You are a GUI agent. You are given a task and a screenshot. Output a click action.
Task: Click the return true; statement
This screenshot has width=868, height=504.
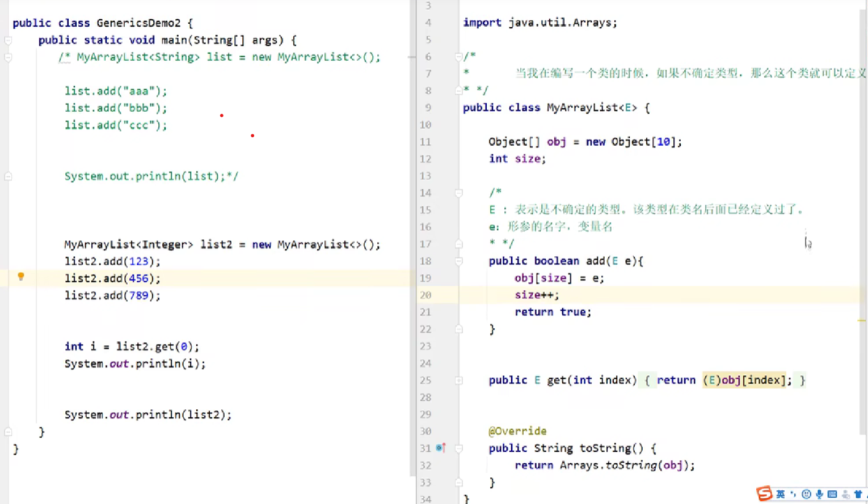(x=553, y=312)
